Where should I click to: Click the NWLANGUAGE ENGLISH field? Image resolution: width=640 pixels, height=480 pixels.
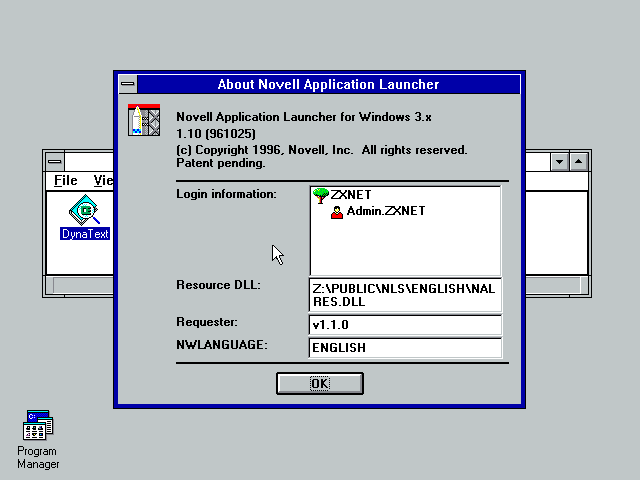pyautogui.click(x=405, y=348)
